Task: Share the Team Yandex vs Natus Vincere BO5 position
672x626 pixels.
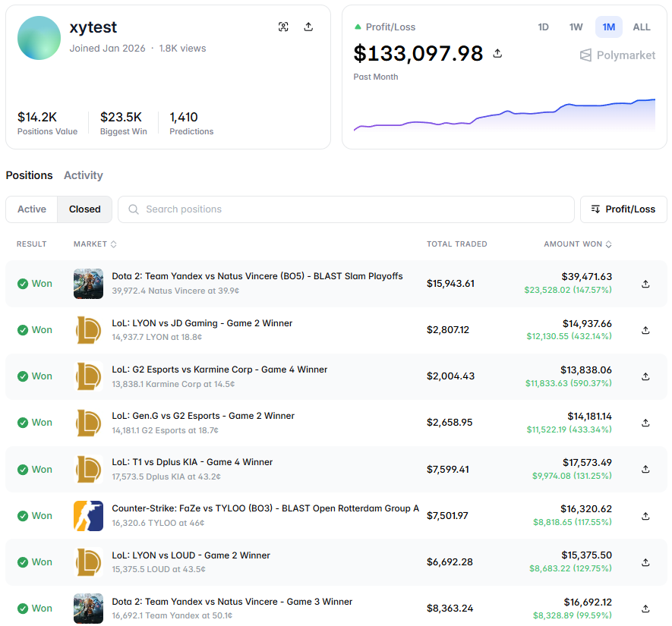Action: (645, 284)
